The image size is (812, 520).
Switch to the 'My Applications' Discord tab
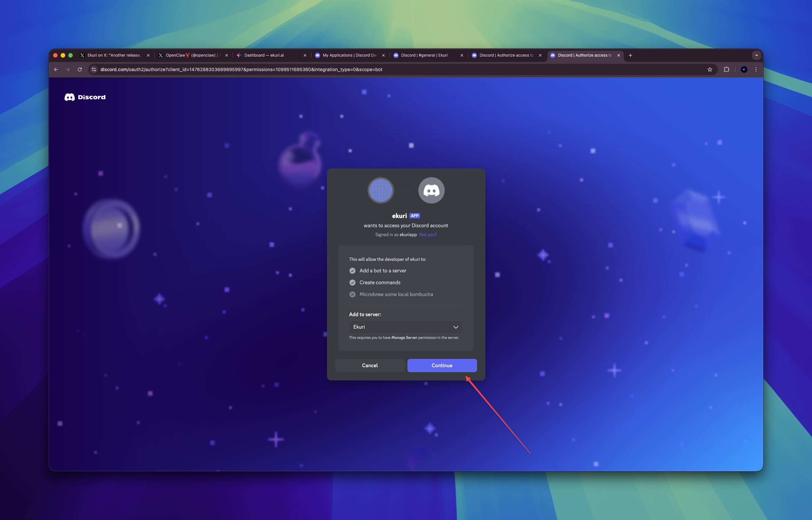pos(349,55)
